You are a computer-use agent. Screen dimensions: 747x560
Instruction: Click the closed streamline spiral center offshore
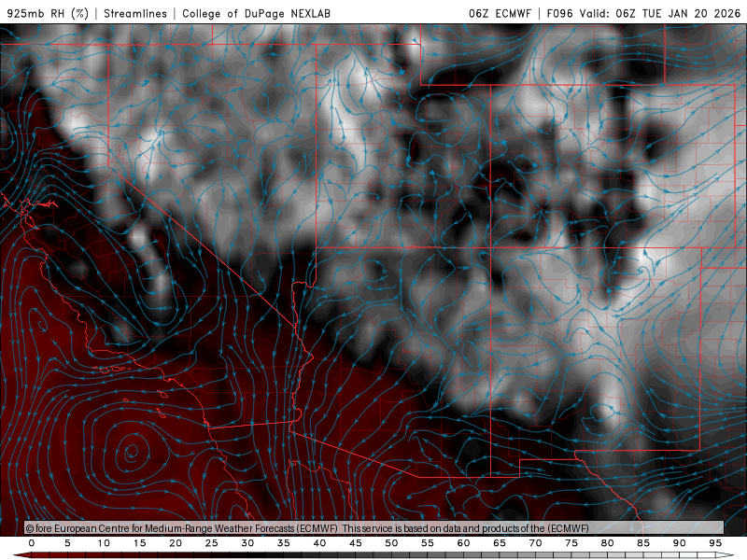pos(131,451)
